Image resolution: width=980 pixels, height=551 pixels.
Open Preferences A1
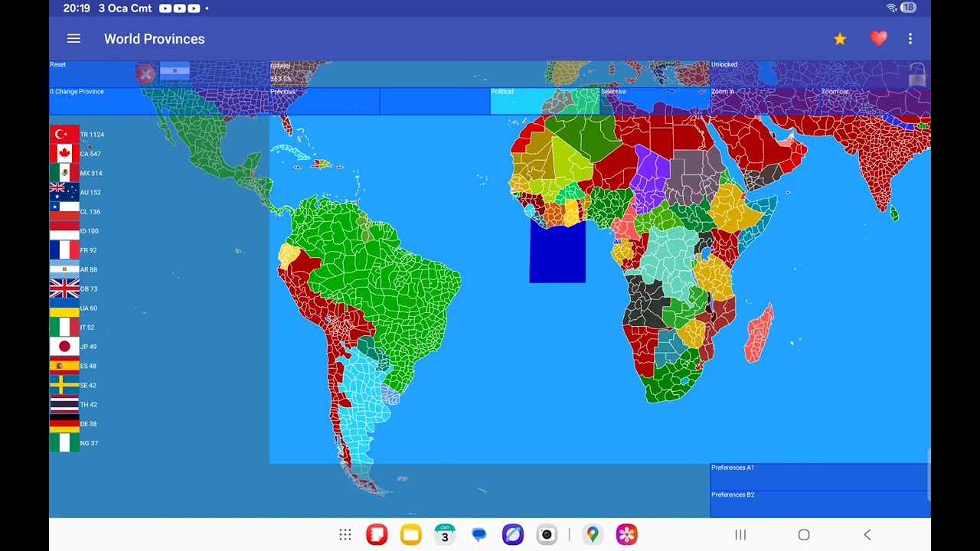tap(821, 477)
